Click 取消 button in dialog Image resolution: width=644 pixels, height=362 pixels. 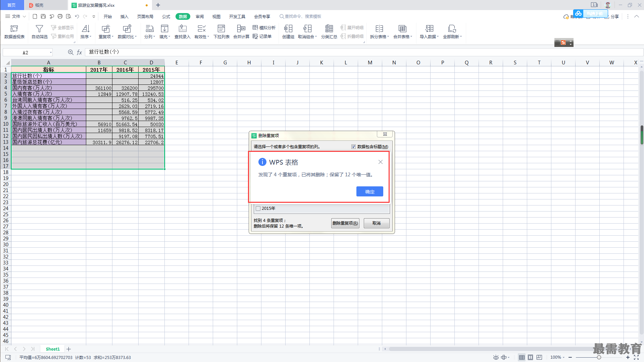(x=377, y=223)
